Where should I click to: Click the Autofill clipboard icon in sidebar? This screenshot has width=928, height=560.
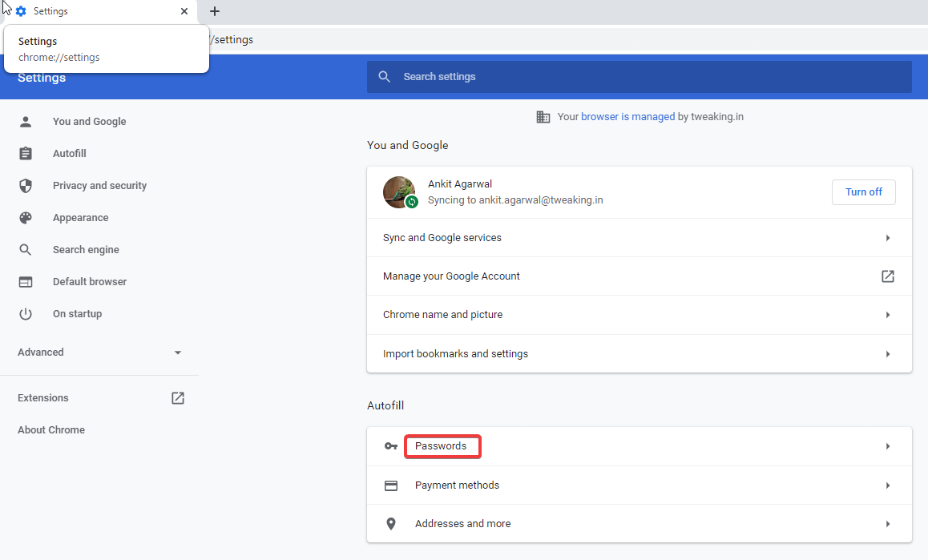(26, 154)
